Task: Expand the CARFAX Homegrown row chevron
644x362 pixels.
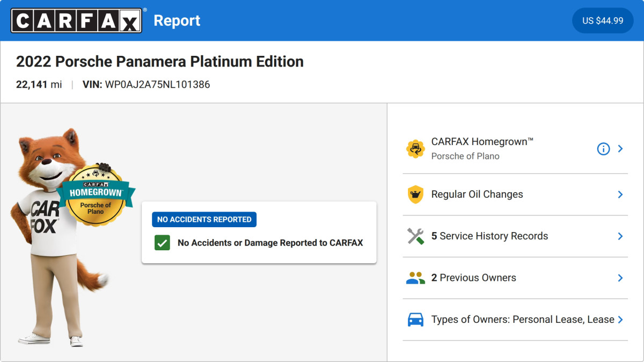Action: 620,149
